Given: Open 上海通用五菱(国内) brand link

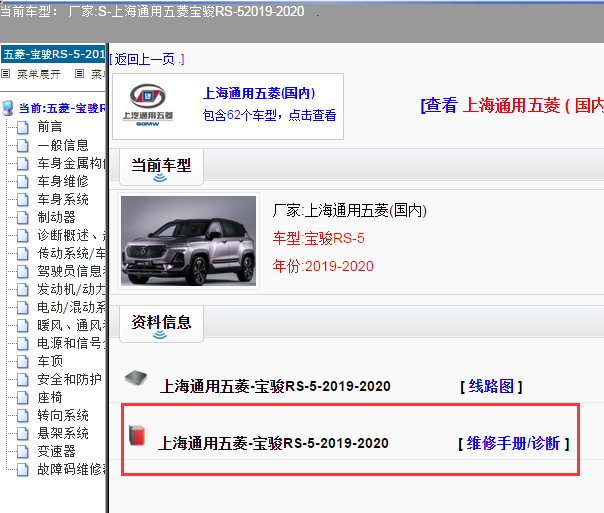Looking at the screenshot, I should tap(259, 93).
